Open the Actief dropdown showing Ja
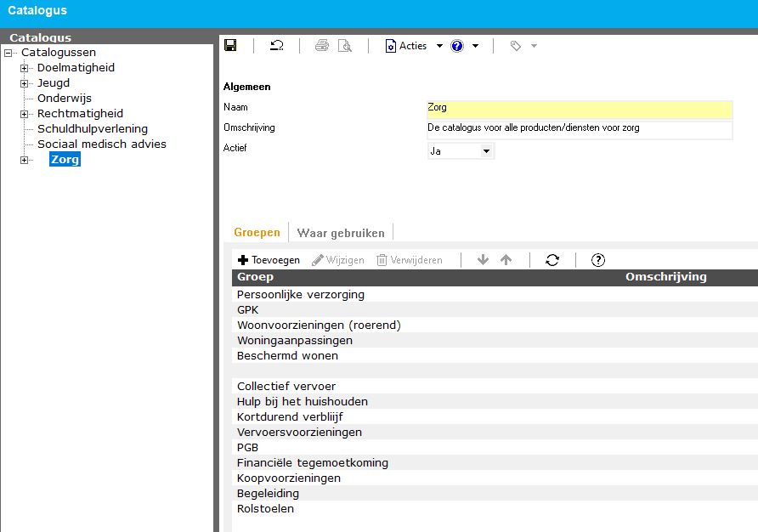The image size is (758, 532). click(x=486, y=150)
